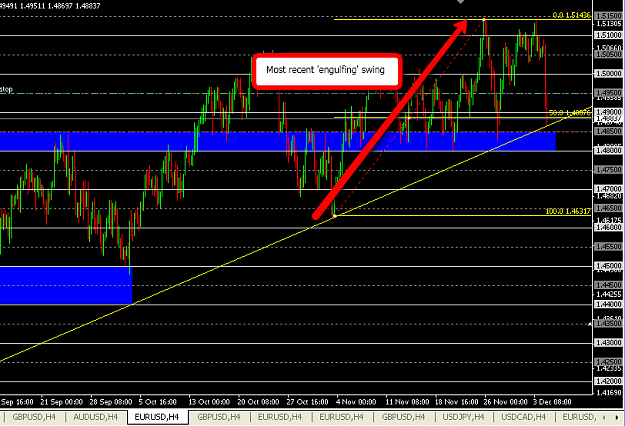This screenshot has width=625, height=426.
Task: Click time axis label '28 Sep 08:00'
Action: pyautogui.click(x=110, y=402)
